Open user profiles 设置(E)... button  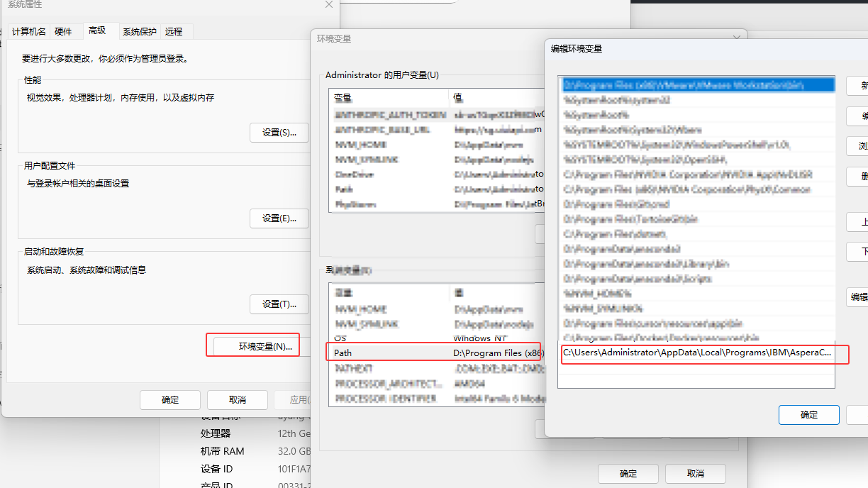tap(279, 218)
